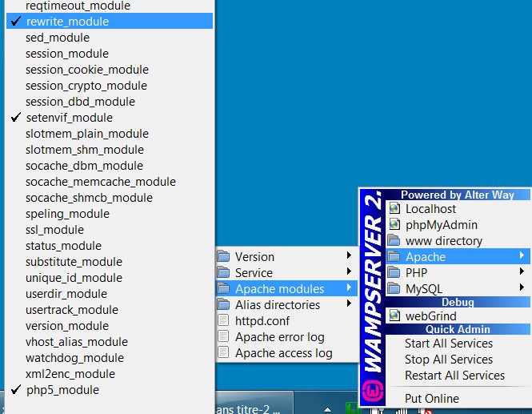532x414 pixels.
Task: Select slotmem_shm_module in the list
Action: click(110, 150)
